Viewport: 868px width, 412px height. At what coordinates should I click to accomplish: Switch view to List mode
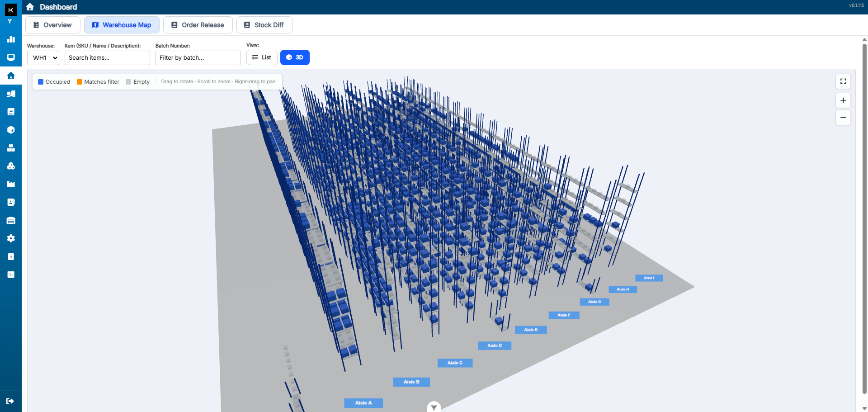pyautogui.click(x=262, y=57)
